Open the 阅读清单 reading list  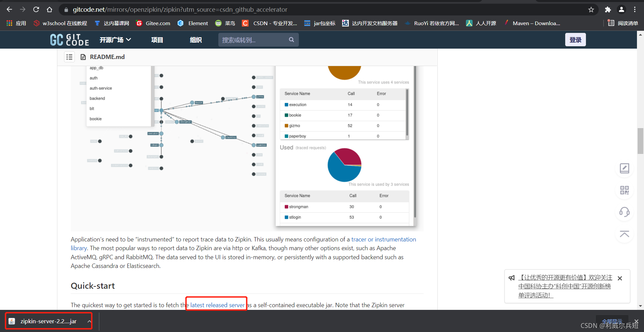click(623, 23)
